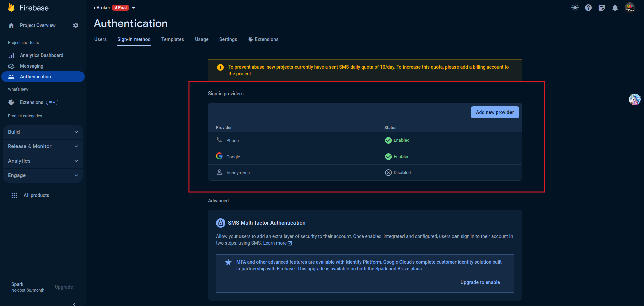Click the Phone provider handset icon

pyautogui.click(x=219, y=140)
